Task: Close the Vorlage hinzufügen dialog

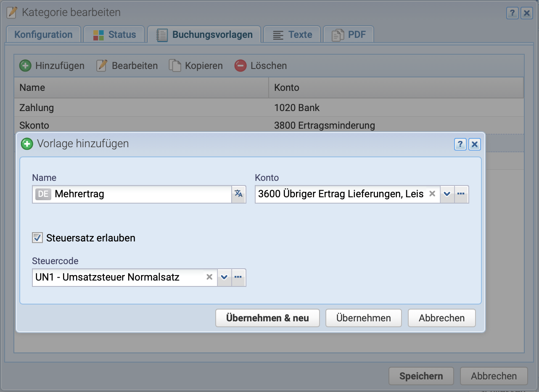Action: [474, 144]
